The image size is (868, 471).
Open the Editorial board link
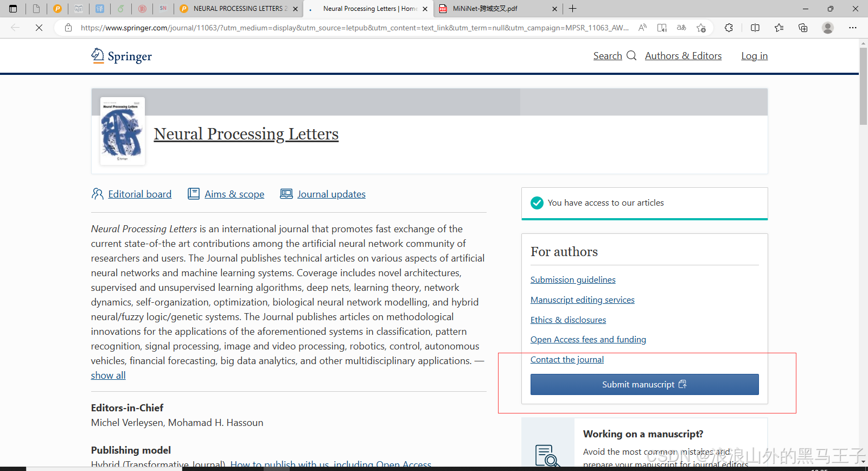coord(140,194)
